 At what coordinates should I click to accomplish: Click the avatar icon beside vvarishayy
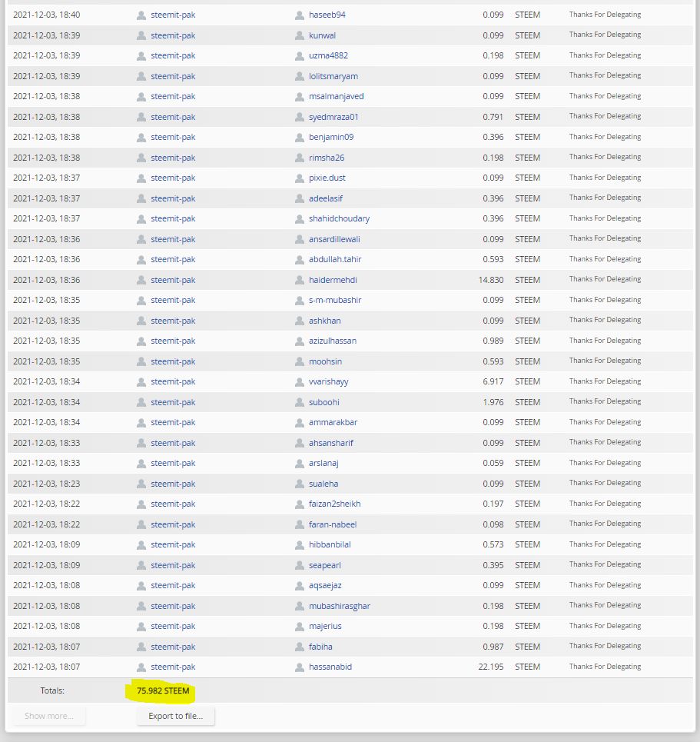click(300, 382)
